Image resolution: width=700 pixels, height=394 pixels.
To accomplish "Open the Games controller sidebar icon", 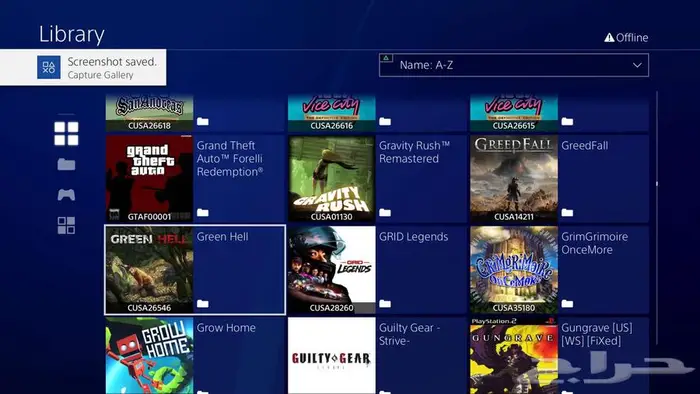I will [x=66, y=195].
